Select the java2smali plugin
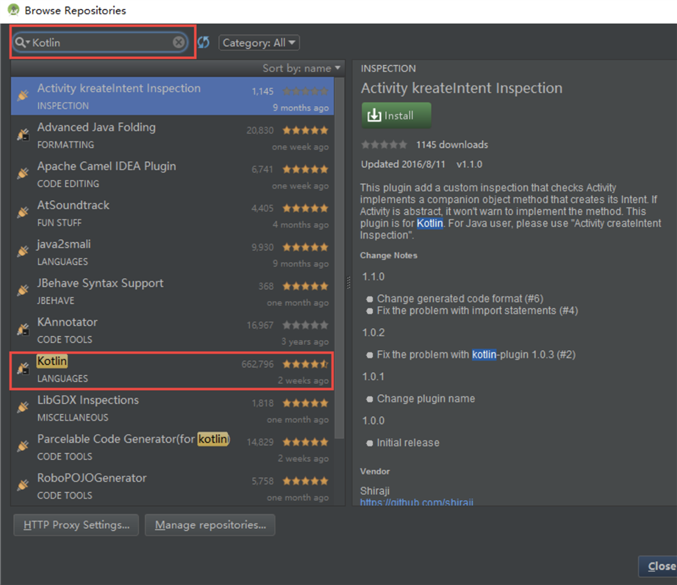The height and width of the screenshot is (585, 677). [x=172, y=252]
